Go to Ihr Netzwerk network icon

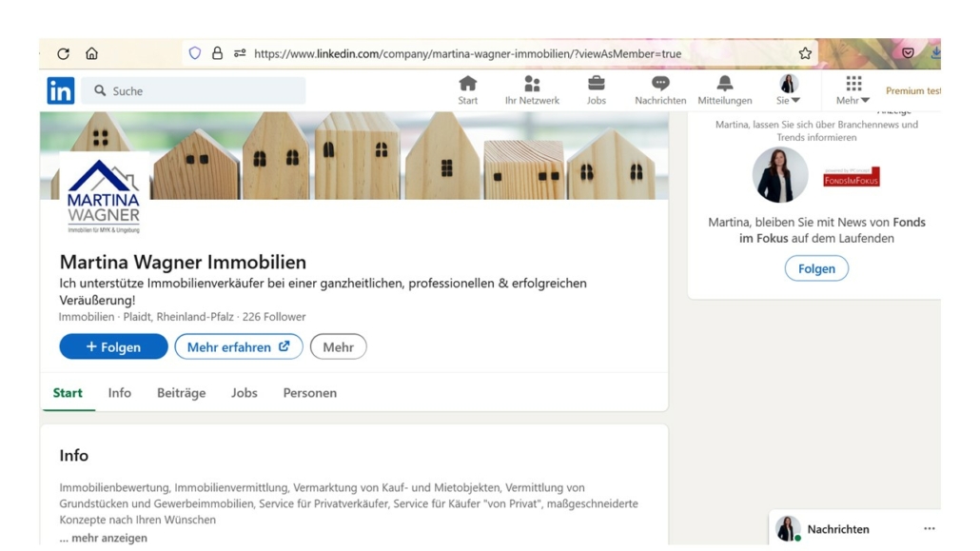532,85
